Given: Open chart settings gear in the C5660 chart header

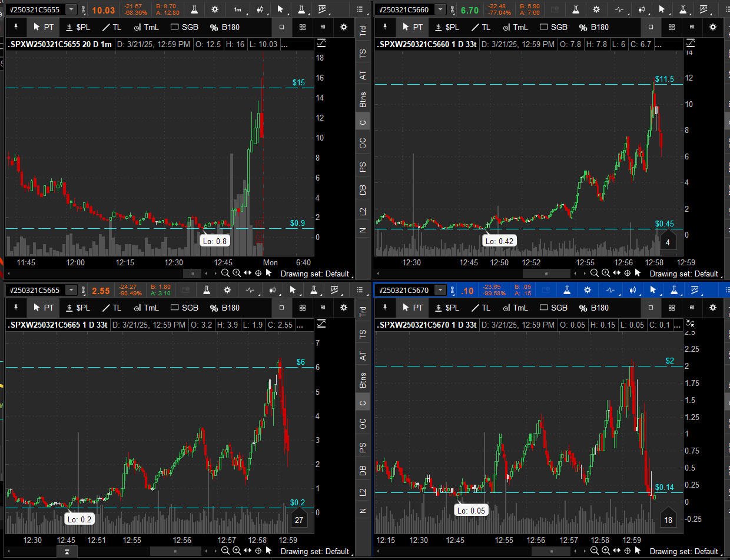Looking at the screenshot, I should coord(596,9).
